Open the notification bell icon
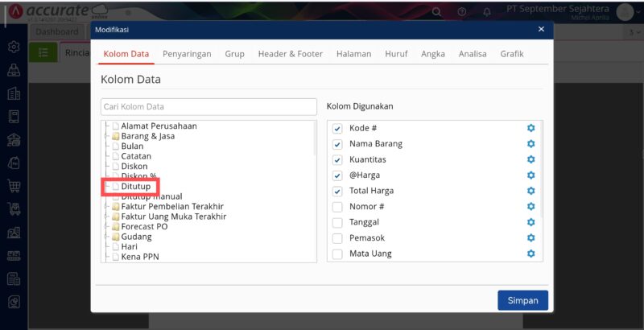The width and height of the screenshot is (644, 330). pyautogui.click(x=486, y=12)
